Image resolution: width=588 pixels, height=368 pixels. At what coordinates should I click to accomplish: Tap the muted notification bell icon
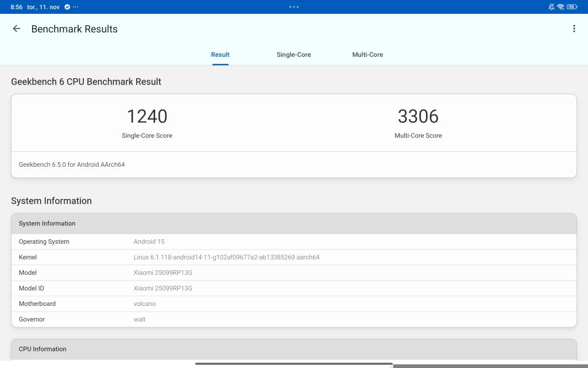[551, 7]
